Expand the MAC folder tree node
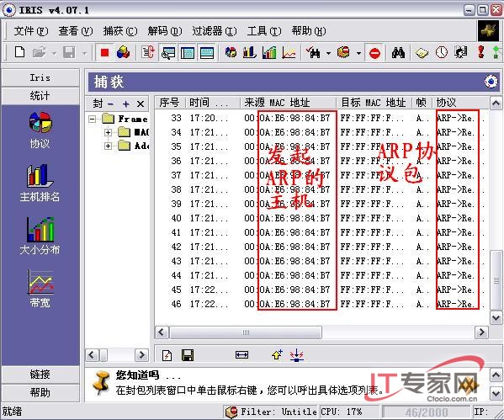Viewport: 504px width, 420px height. tap(108, 132)
